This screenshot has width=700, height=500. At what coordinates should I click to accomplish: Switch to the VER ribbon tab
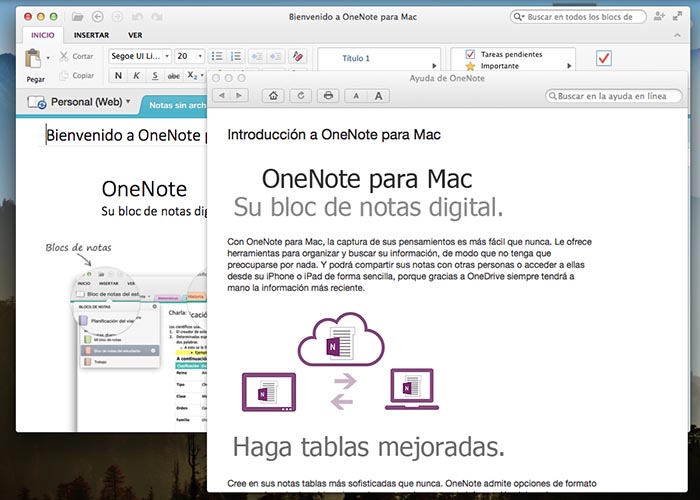pyautogui.click(x=135, y=35)
